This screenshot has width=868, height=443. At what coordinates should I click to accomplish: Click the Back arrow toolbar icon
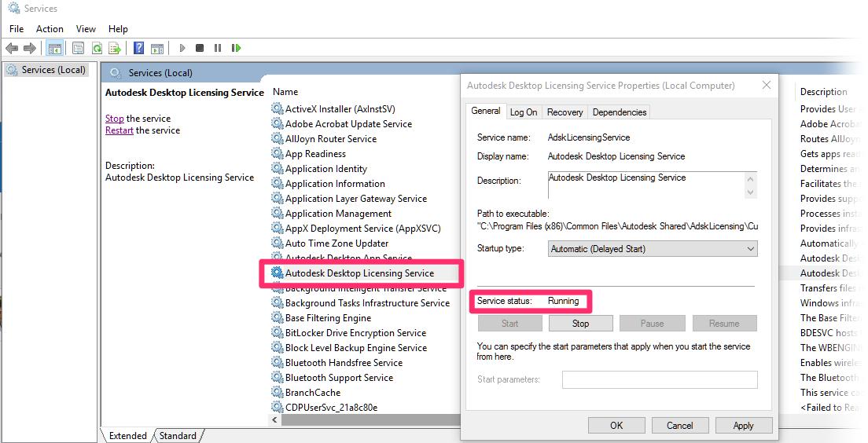click(12, 48)
